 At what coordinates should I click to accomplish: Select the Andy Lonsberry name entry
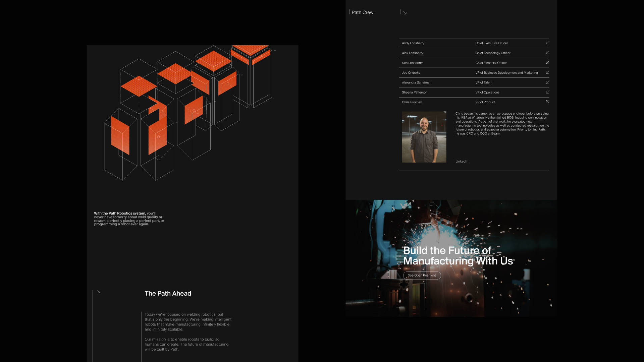point(413,43)
